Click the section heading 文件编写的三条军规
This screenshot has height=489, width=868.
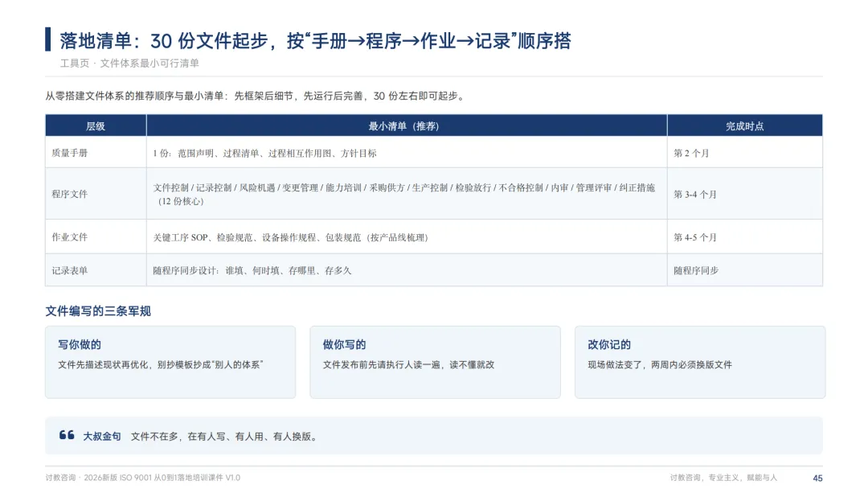(x=98, y=311)
